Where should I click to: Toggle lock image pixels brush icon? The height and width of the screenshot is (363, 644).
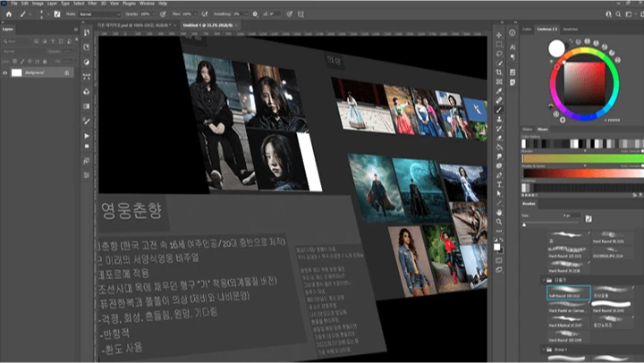pyautogui.click(x=22, y=61)
